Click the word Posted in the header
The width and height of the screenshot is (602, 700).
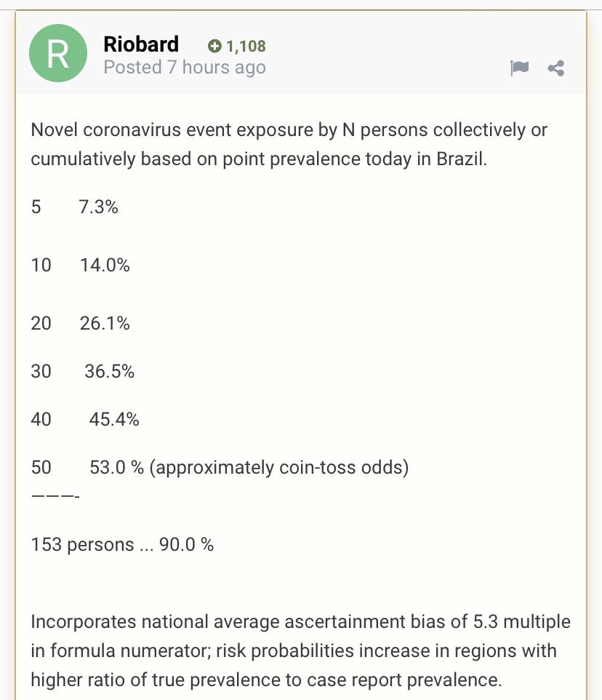point(132,68)
